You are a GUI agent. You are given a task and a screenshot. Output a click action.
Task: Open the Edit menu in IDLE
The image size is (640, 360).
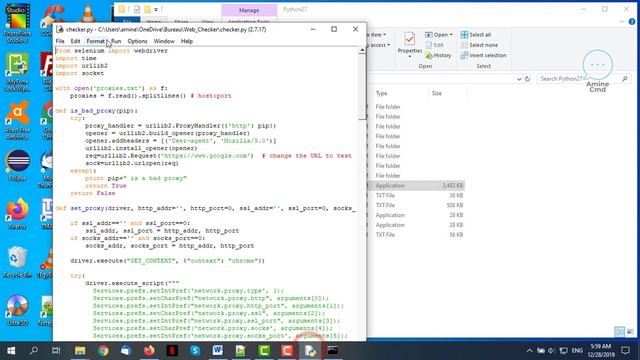point(76,41)
